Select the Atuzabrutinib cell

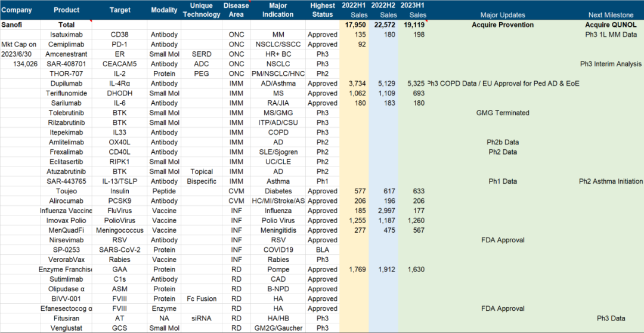(x=66, y=171)
